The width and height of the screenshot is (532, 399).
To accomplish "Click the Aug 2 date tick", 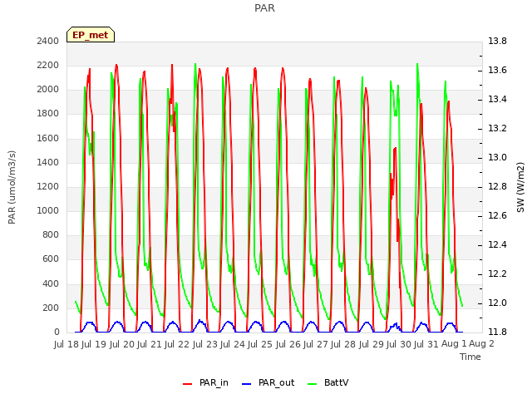I will point(481,344).
